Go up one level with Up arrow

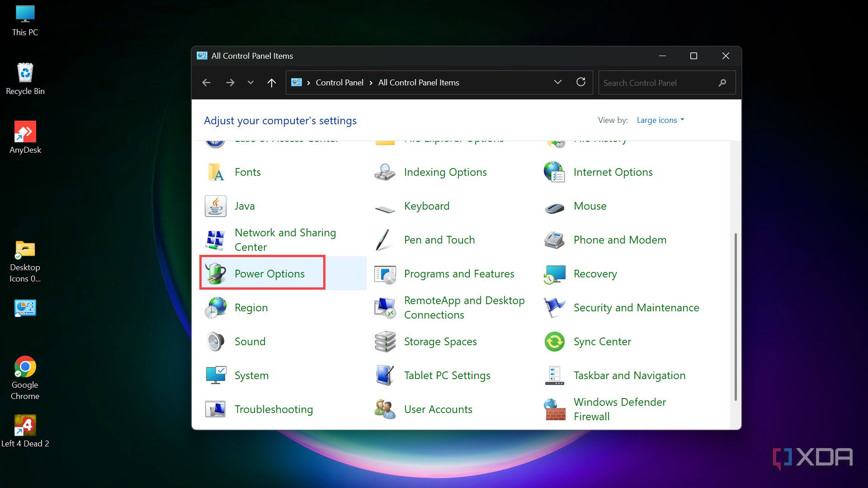[271, 83]
